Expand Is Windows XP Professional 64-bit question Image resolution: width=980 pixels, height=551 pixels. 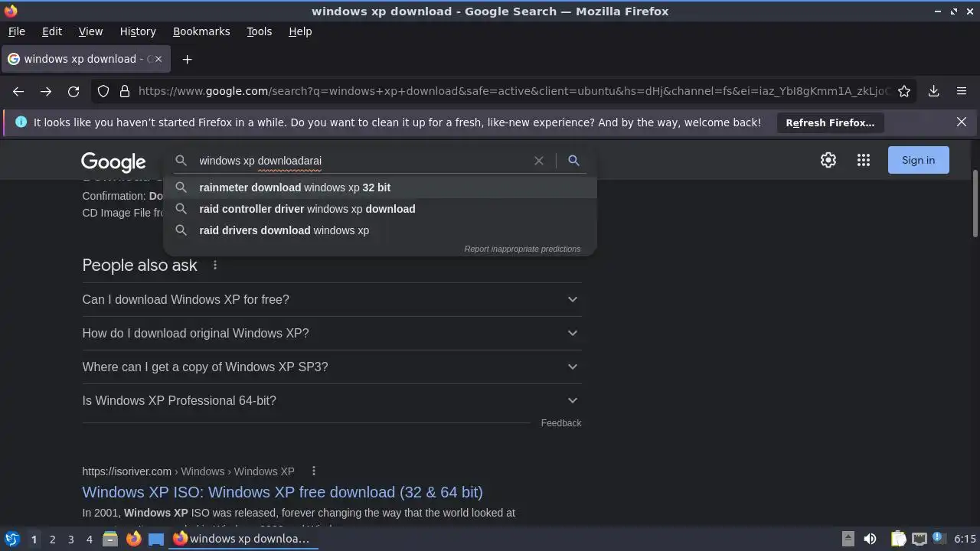[x=332, y=400]
